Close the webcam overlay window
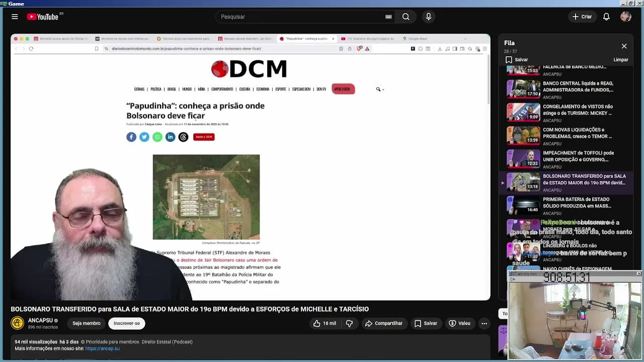The image size is (644, 362). click(638, 274)
